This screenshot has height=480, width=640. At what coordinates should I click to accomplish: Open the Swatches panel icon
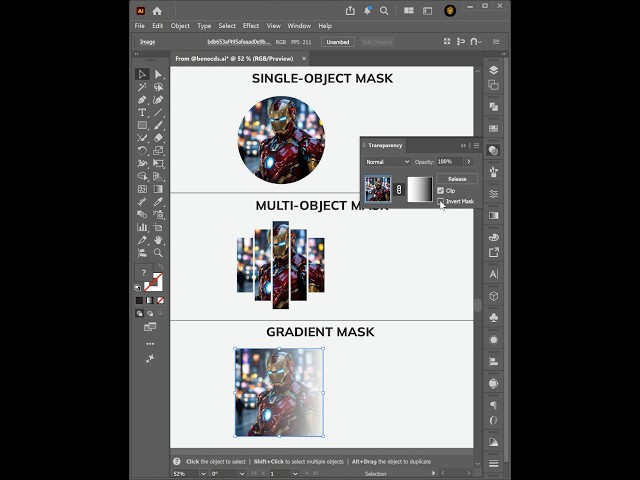[493, 129]
